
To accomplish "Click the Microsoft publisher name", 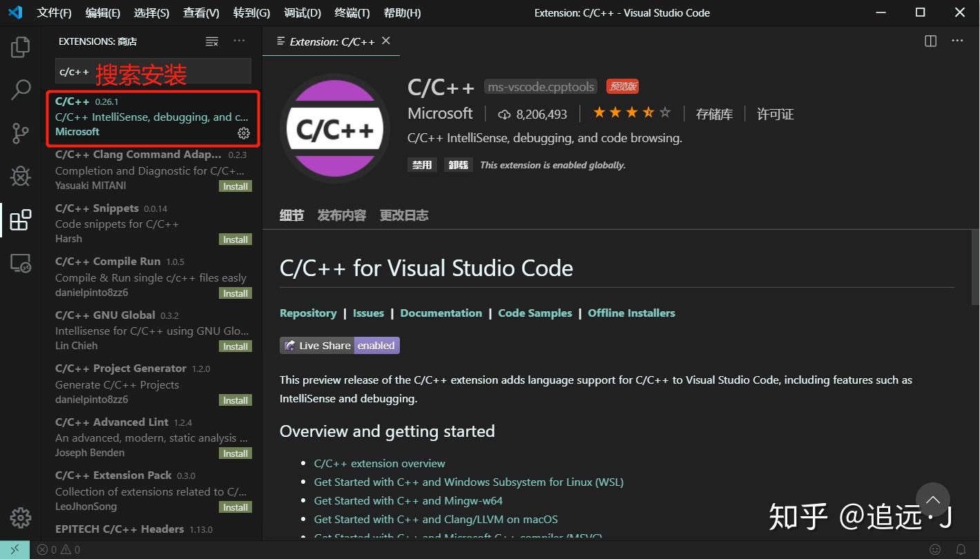I will click(440, 113).
